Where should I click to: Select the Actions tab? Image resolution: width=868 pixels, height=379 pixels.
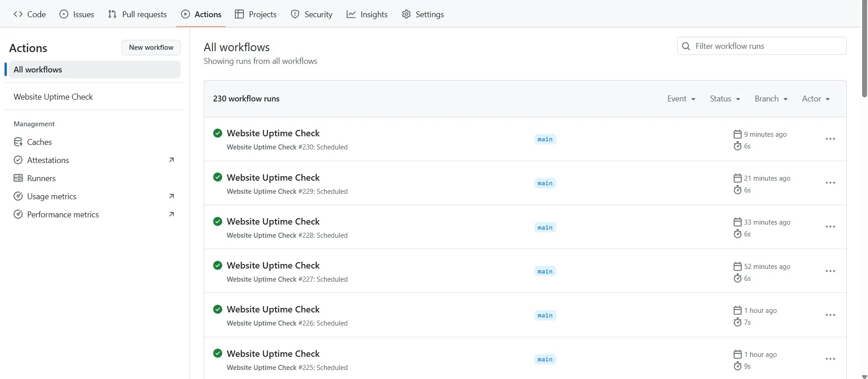click(201, 14)
